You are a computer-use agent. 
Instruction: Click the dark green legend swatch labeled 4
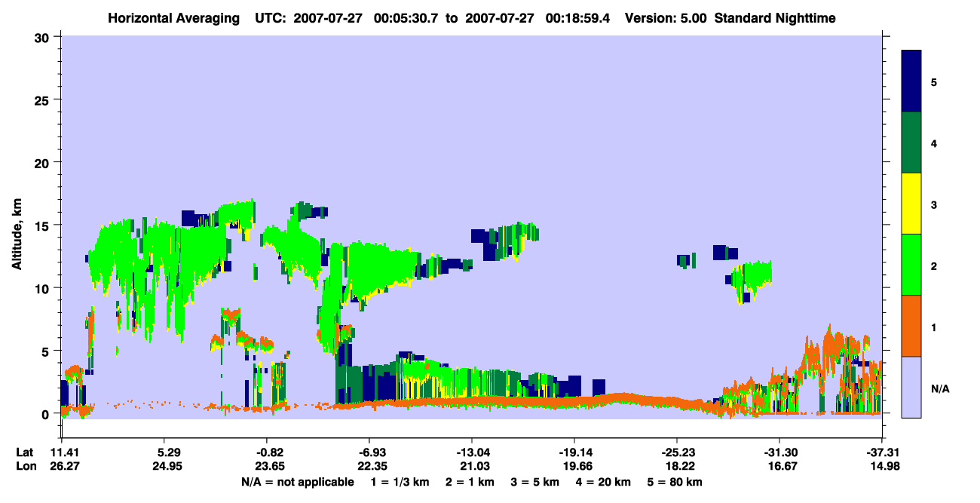pos(912,143)
